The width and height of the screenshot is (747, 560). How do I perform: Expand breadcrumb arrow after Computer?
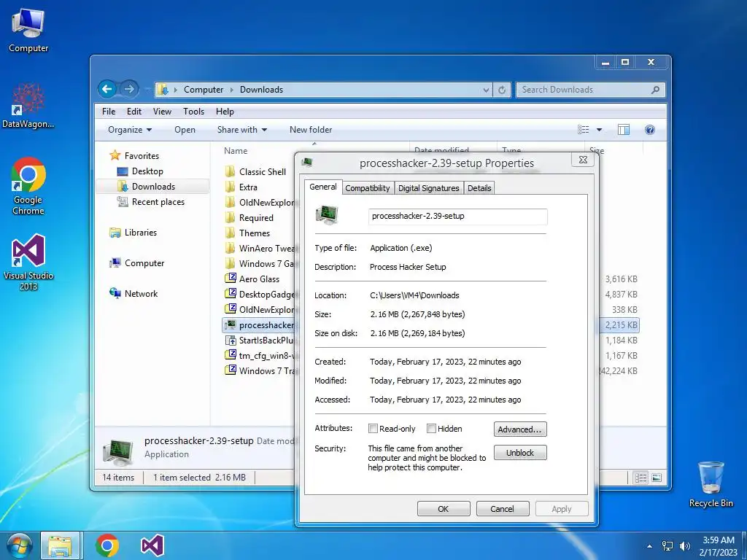click(231, 90)
